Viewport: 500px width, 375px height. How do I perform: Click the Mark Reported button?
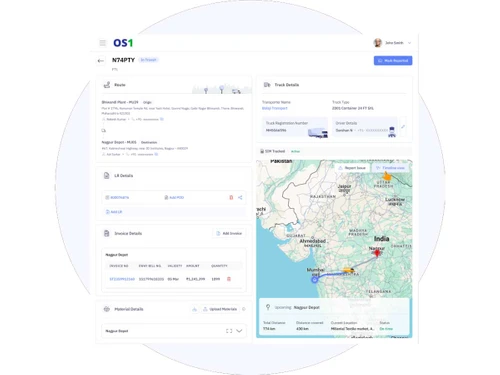393,61
